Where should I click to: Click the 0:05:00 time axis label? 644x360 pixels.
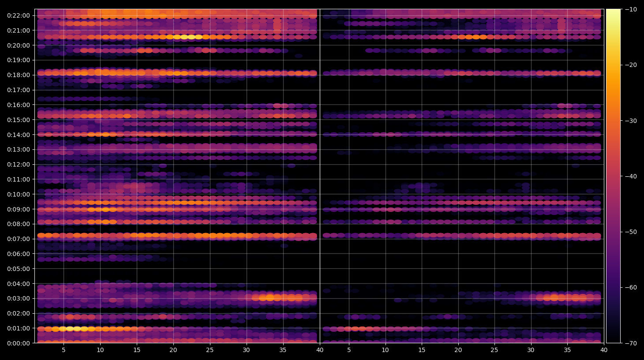[x=19, y=269]
